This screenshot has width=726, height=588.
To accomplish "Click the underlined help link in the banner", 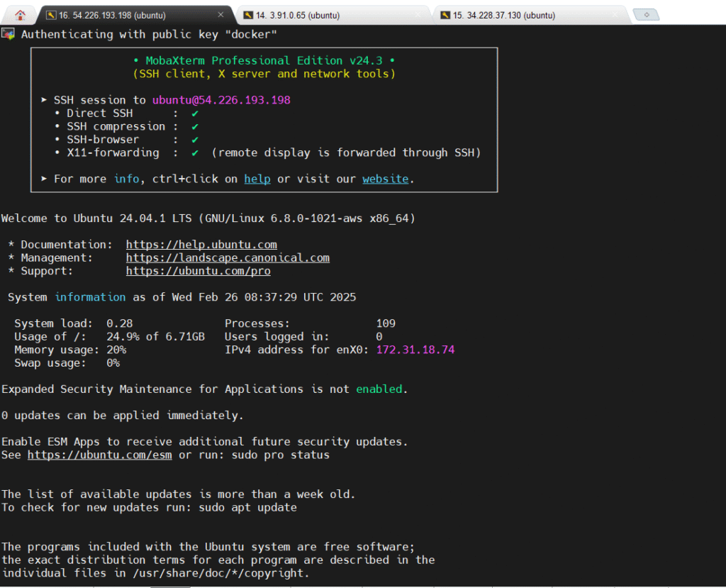I will click(257, 179).
